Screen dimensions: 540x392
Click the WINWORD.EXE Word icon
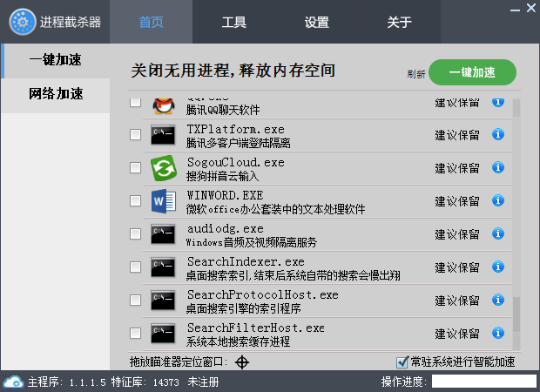(x=164, y=201)
